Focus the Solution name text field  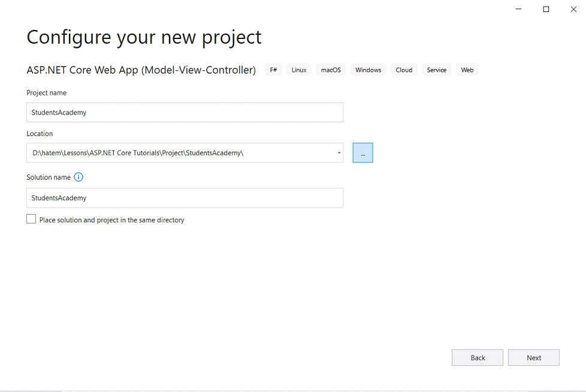pos(185,198)
